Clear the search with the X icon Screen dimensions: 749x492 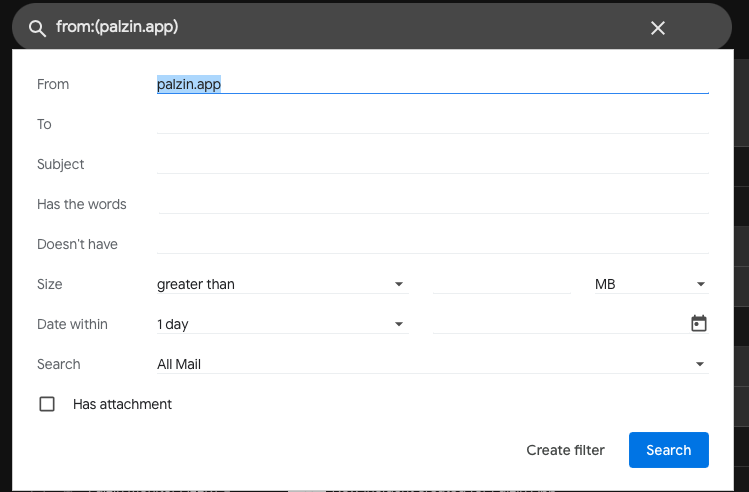tap(658, 28)
